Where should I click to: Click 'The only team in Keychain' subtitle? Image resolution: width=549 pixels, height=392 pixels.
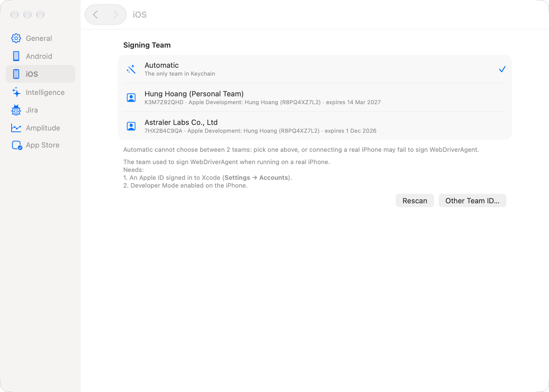(180, 73)
